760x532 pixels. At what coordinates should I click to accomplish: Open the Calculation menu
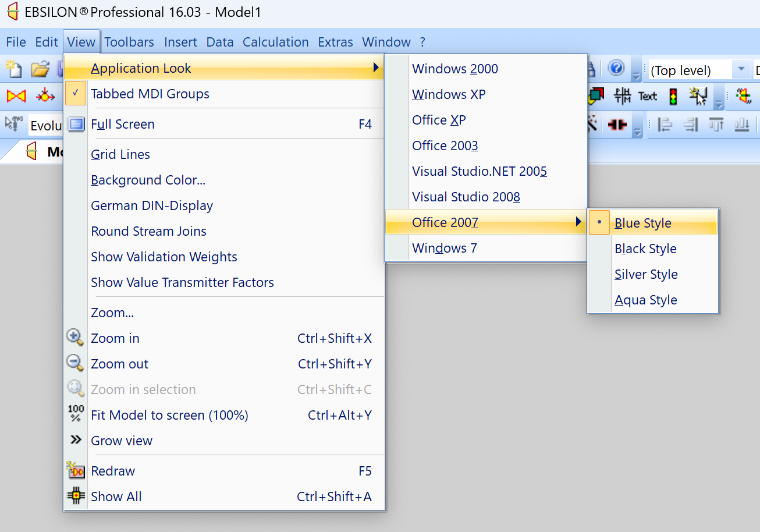(x=276, y=42)
